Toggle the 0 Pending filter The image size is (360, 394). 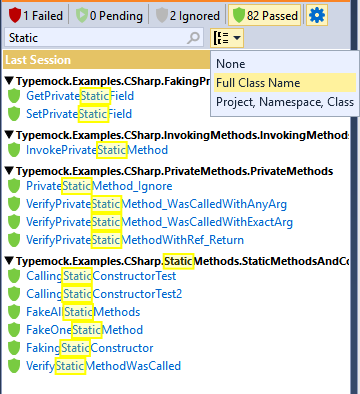click(109, 15)
